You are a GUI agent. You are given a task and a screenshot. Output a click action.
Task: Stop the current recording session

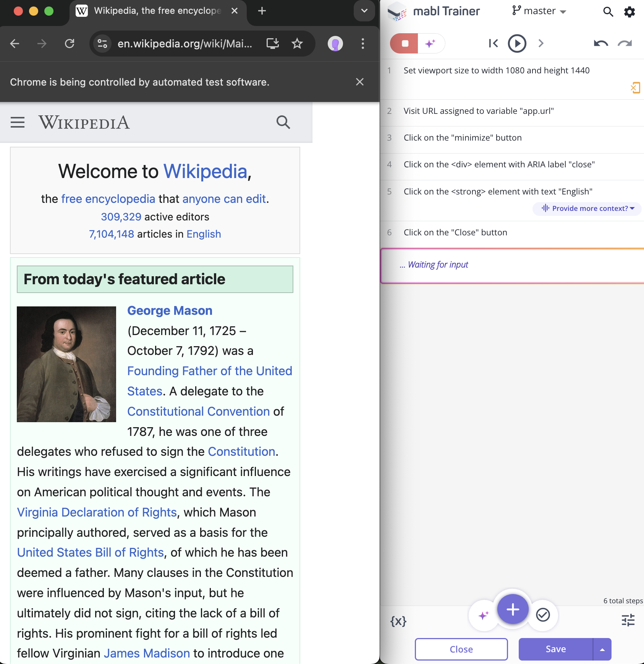406,44
